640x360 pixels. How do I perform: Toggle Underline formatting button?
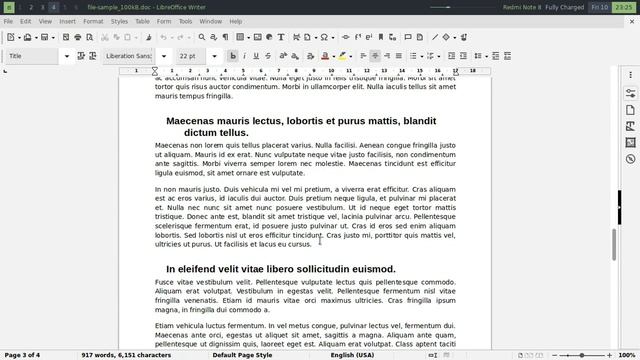[x=256, y=56]
